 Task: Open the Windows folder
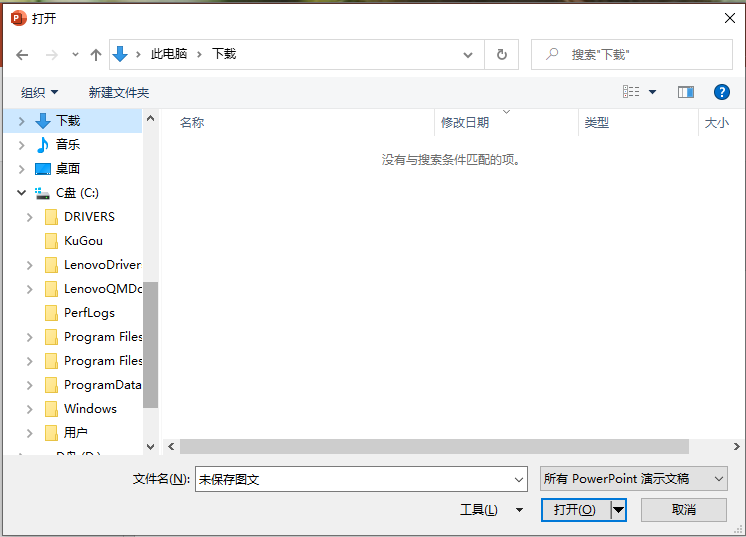(x=90, y=409)
